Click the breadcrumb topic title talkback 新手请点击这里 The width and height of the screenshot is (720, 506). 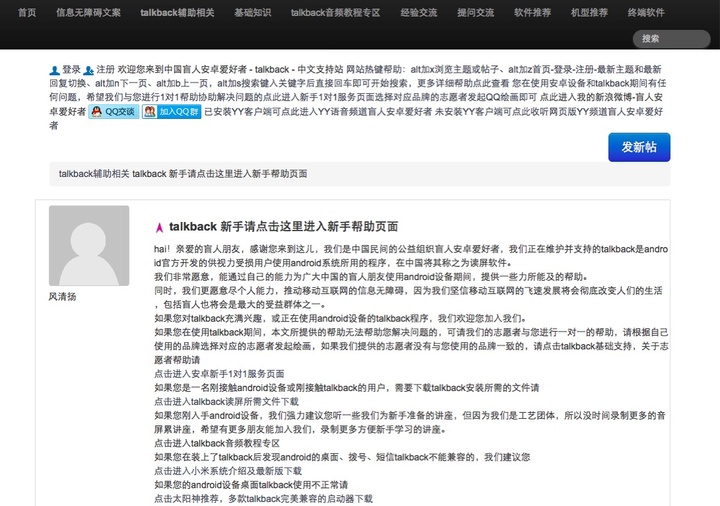[220, 174]
